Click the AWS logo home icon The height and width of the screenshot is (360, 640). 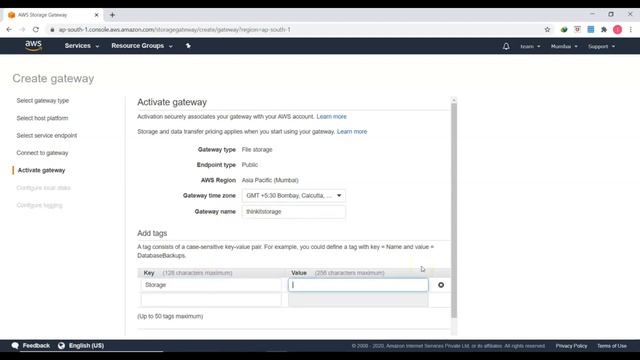point(33,46)
